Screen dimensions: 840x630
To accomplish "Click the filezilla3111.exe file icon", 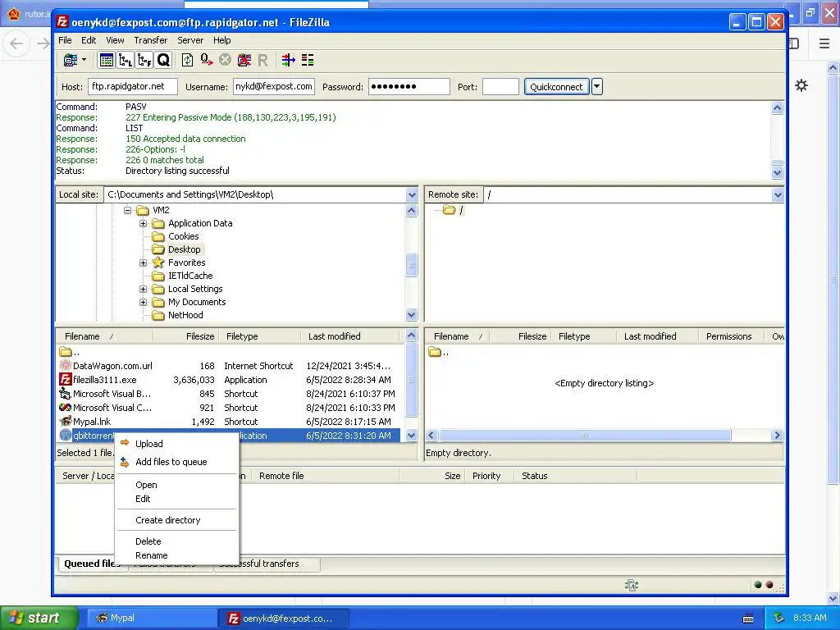I will (66, 380).
